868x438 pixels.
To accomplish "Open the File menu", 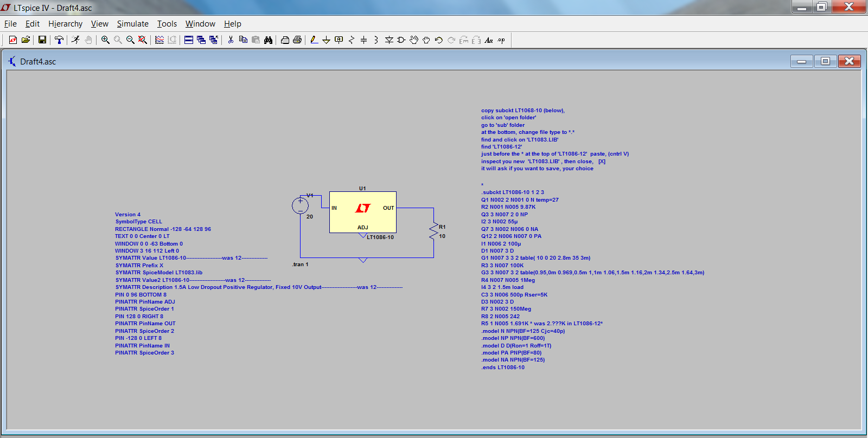I will (10, 24).
